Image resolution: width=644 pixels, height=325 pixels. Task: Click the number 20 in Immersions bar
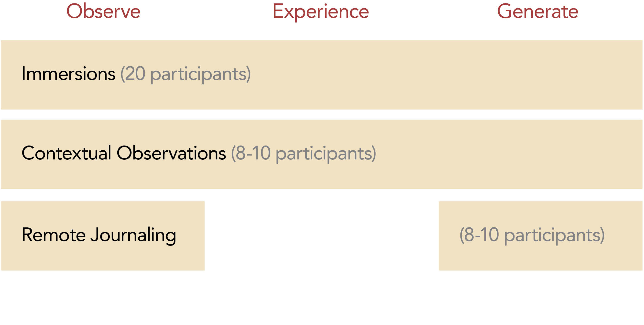click(135, 74)
